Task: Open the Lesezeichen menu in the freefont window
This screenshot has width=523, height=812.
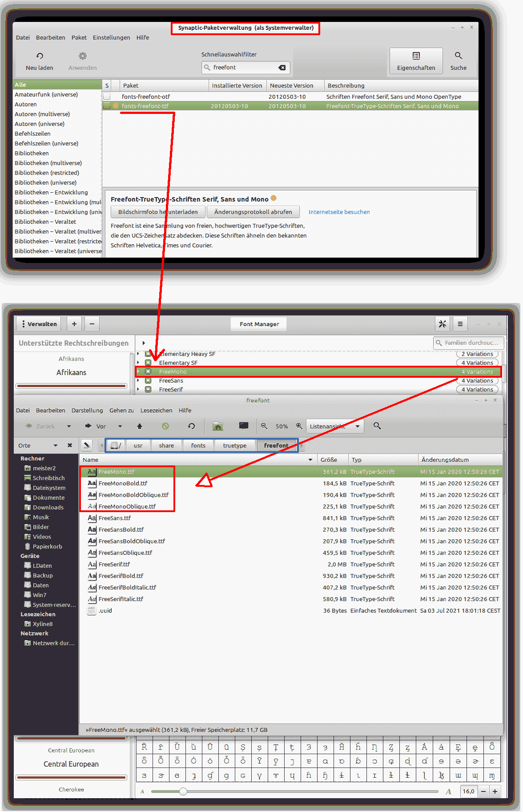Action: point(157,411)
